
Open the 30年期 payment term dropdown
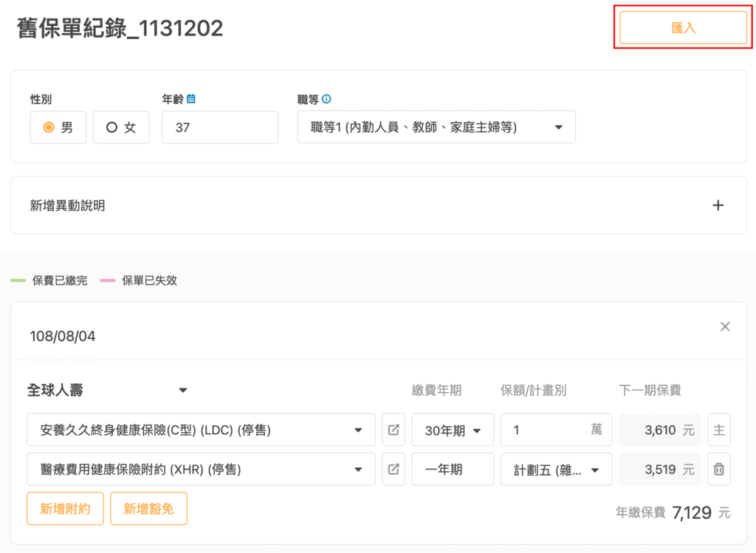point(453,430)
